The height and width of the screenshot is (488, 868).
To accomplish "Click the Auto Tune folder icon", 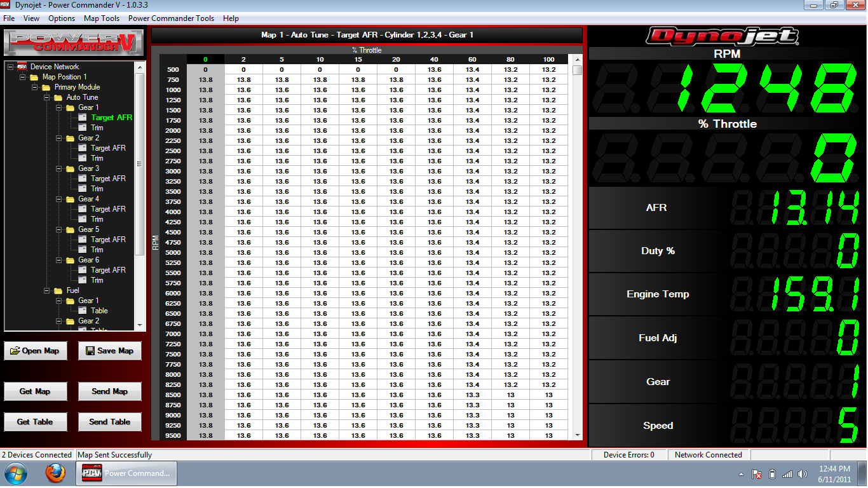I will tap(58, 97).
